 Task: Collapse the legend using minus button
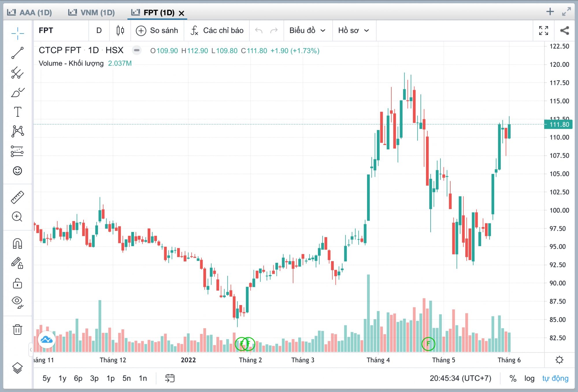(137, 50)
